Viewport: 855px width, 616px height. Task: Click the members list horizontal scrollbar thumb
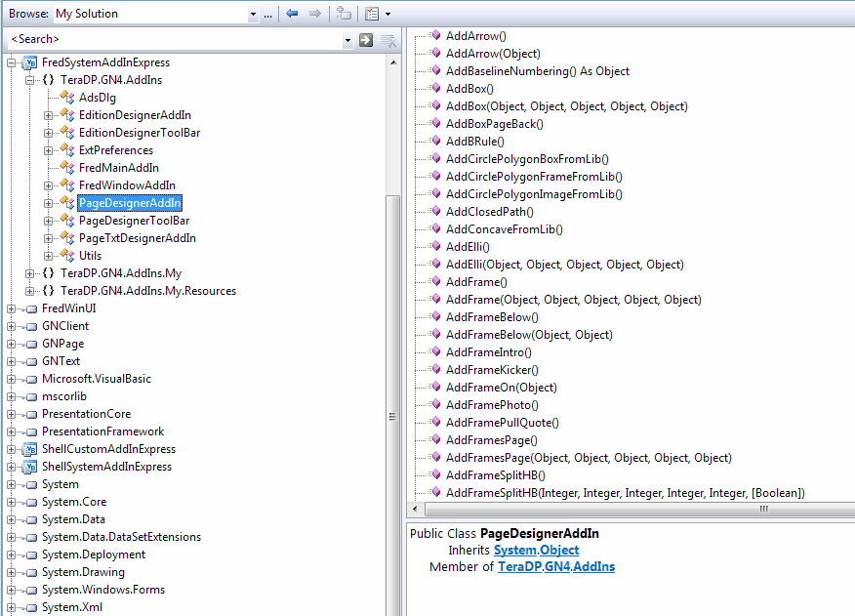[x=640, y=510]
